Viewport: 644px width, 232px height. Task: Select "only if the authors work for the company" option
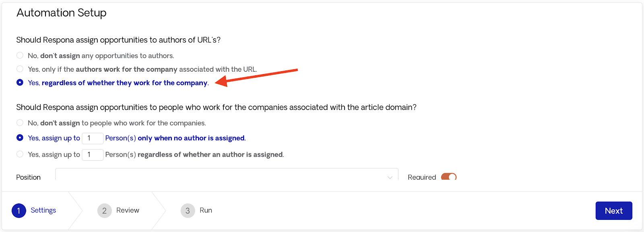pos(20,69)
